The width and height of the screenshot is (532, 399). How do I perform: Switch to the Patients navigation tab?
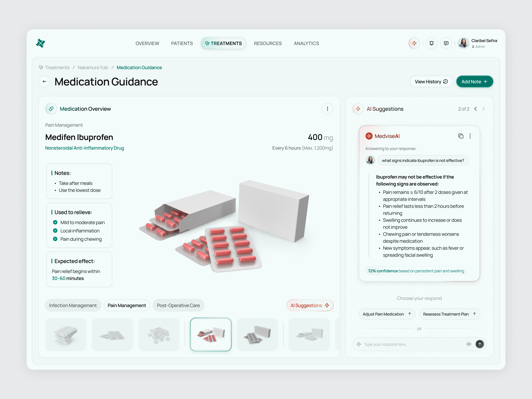(x=182, y=43)
